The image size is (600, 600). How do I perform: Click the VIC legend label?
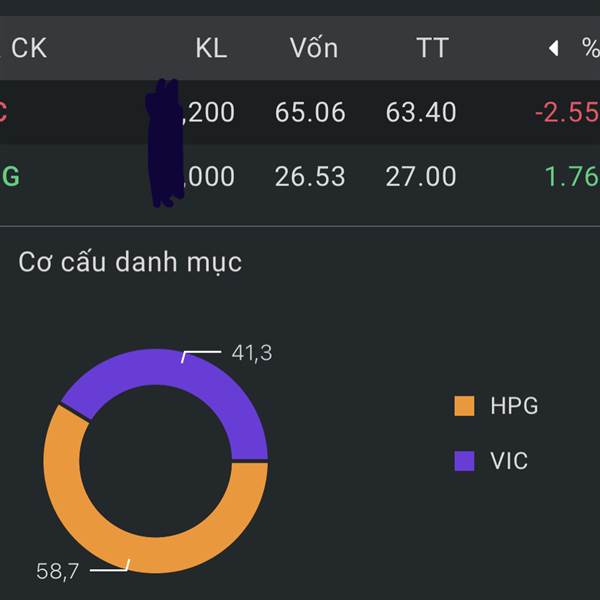click(x=509, y=461)
